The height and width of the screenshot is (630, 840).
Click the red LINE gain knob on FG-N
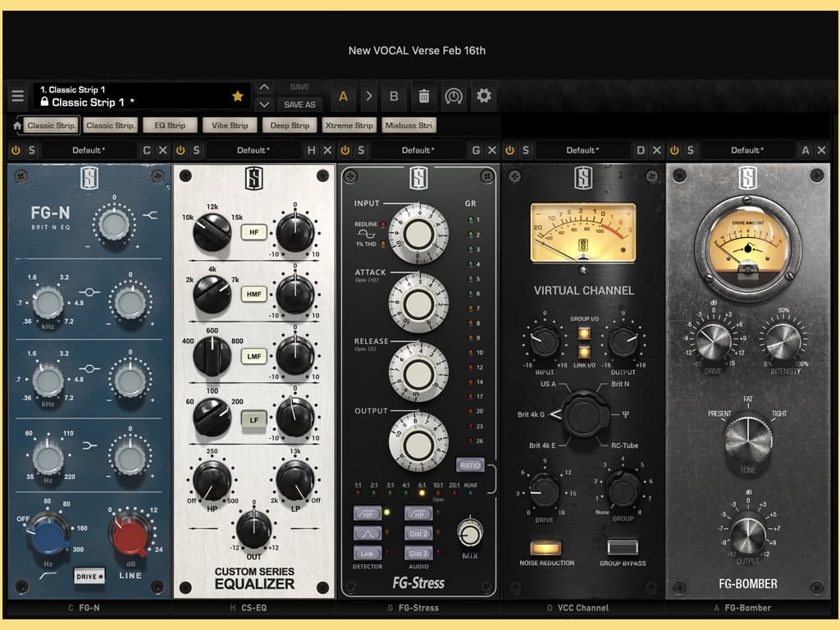(130, 535)
